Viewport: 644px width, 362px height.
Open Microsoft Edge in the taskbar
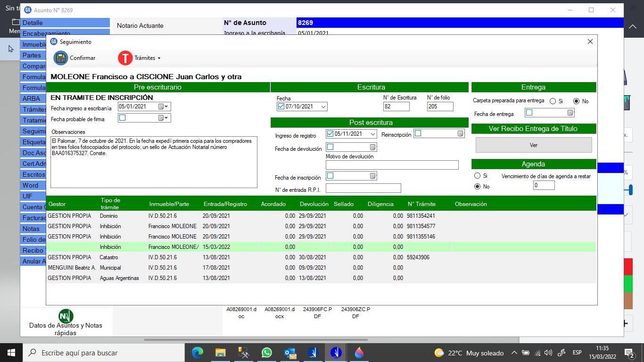198,353
